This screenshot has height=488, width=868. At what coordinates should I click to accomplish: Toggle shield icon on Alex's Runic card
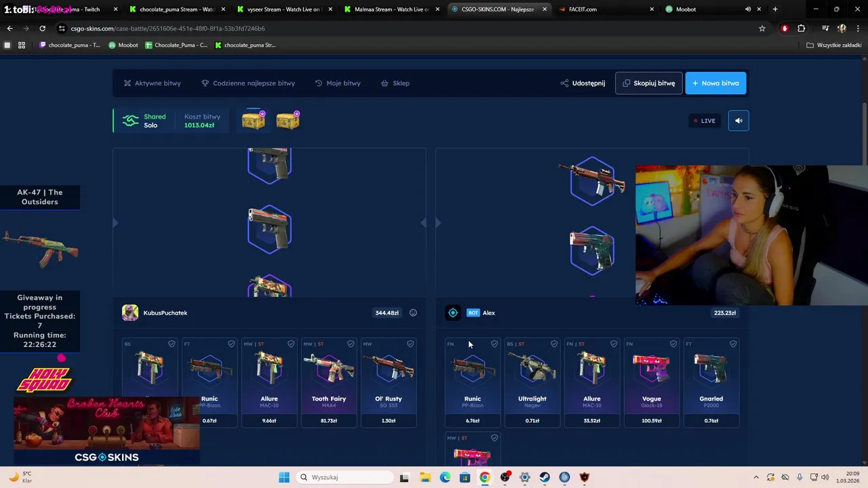coord(494,344)
